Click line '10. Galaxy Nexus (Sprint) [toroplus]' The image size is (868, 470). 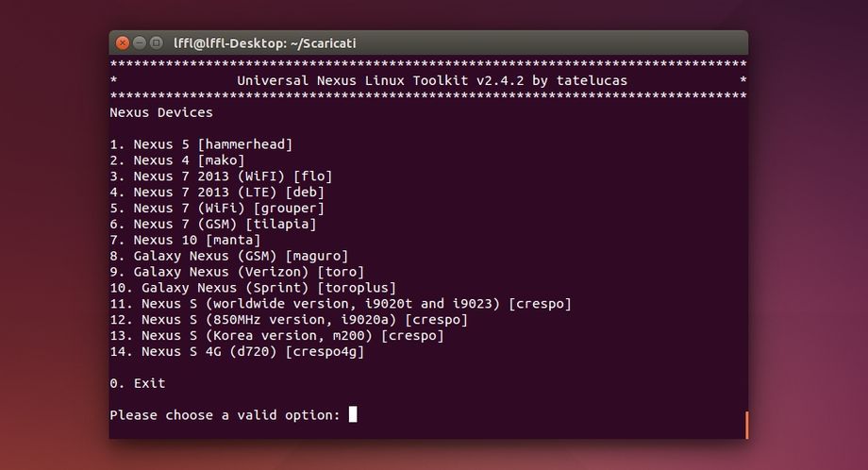[x=253, y=288]
